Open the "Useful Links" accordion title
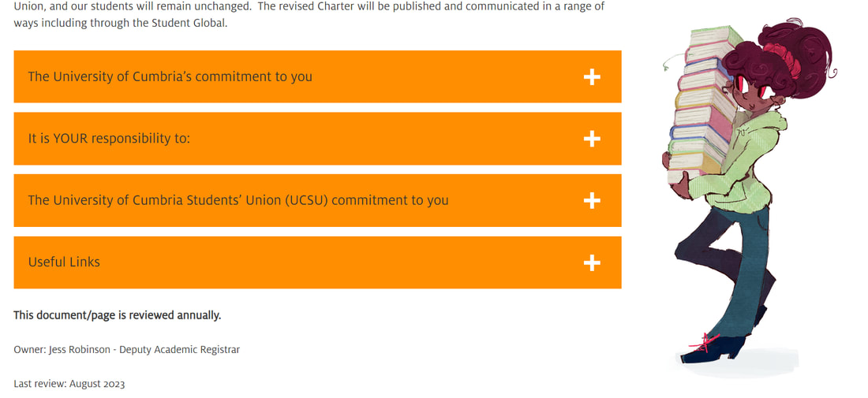This screenshot has height=398, width=868. click(x=64, y=262)
